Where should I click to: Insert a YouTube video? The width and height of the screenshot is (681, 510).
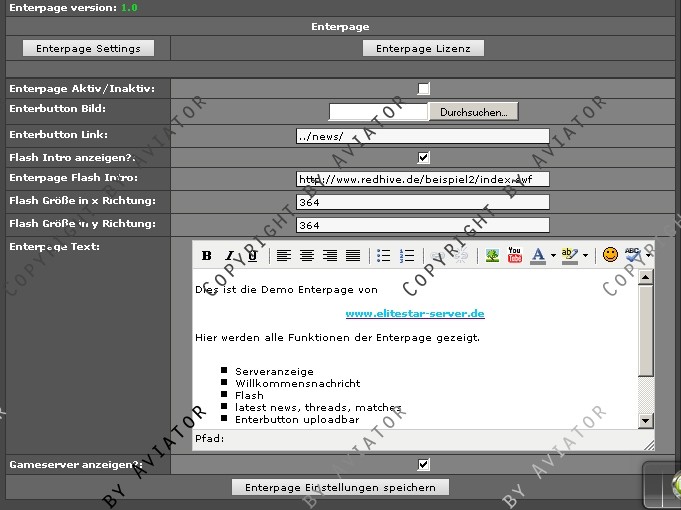[515, 256]
